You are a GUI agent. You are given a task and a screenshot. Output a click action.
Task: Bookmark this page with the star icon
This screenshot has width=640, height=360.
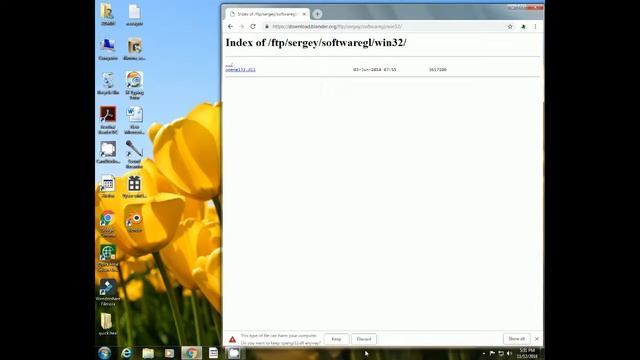click(x=510, y=27)
